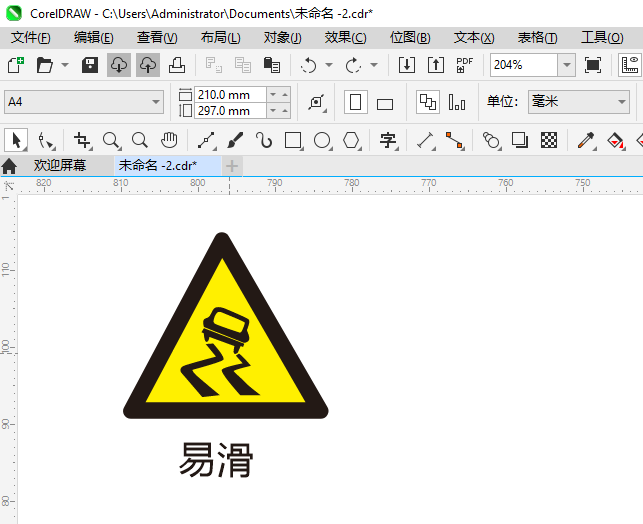Open the 对象(J) menu
The width and height of the screenshot is (643, 524).
(x=283, y=38)
